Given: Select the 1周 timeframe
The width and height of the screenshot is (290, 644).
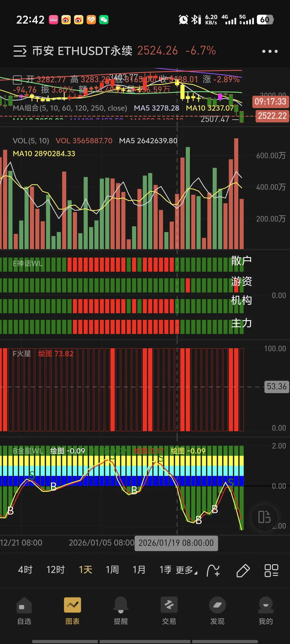Looking at the screenshot, I should coord(112,570).
